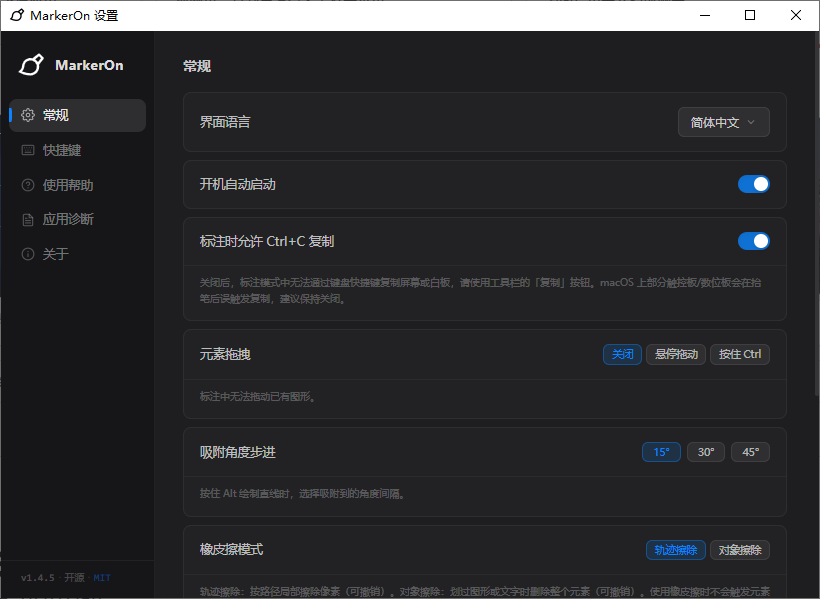Select 对象擦除 eraser mode
Screen dimensions: 820x599
pos(740,550)
